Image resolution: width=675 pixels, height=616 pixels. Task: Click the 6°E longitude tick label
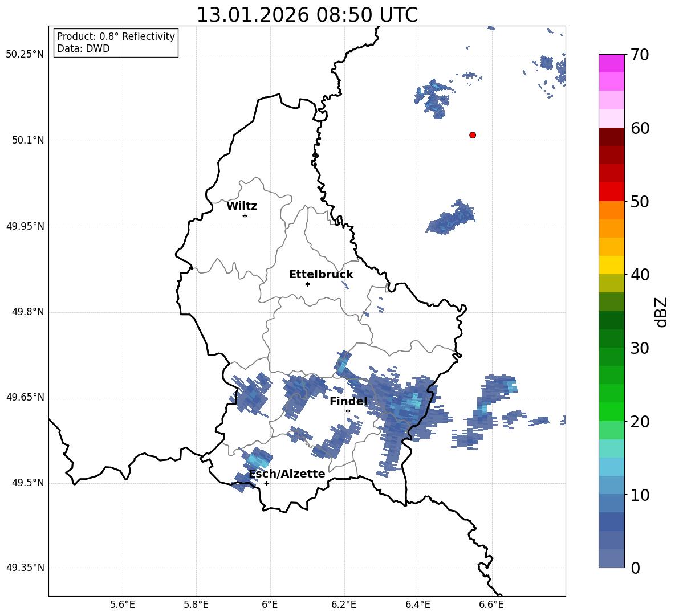pyautogui.click(x=270, y=605)
